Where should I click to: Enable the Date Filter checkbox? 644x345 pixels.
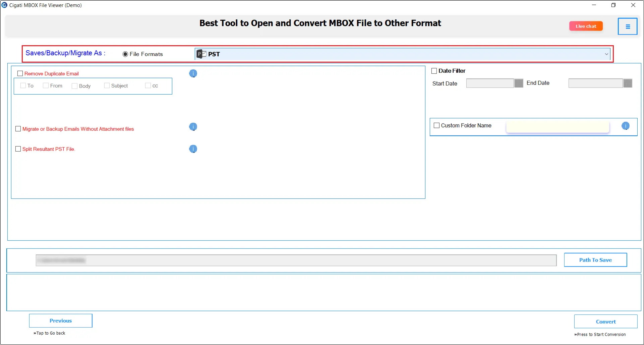point(434,71)
